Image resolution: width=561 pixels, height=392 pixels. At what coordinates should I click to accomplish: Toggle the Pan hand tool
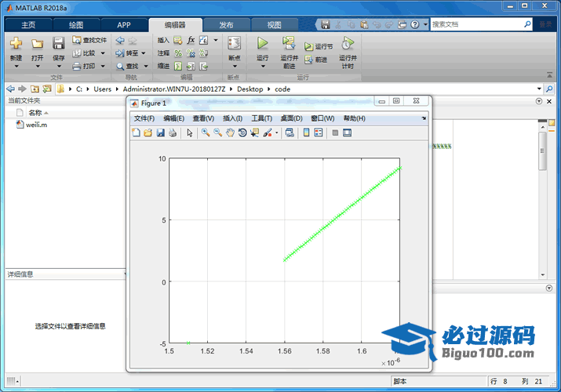click(x=230, y=133)
